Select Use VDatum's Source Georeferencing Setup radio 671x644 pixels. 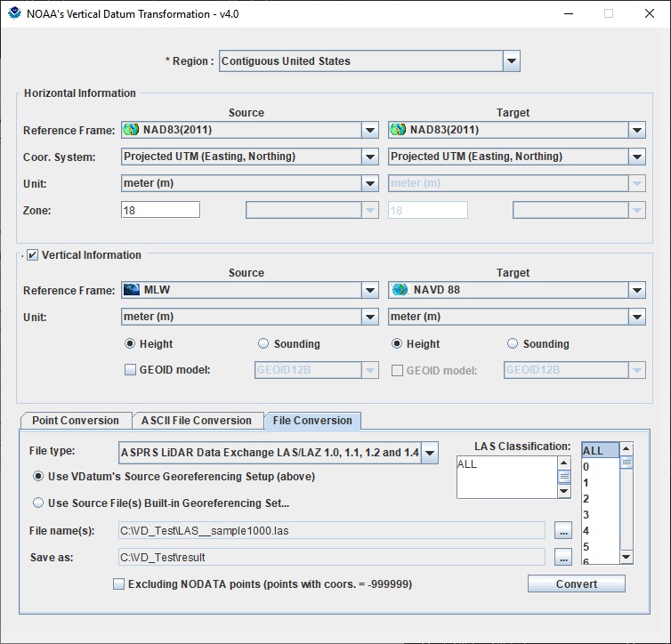[38, 477]
